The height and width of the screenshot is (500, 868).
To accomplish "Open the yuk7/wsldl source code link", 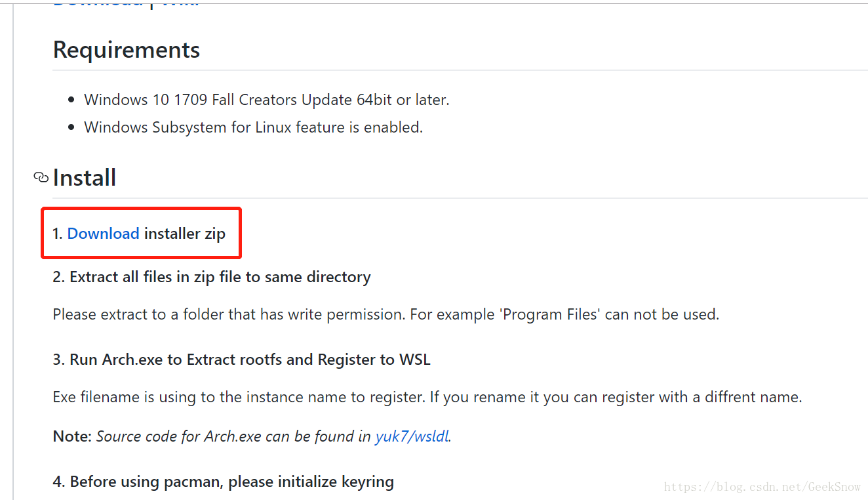I will tap(412, 436).
